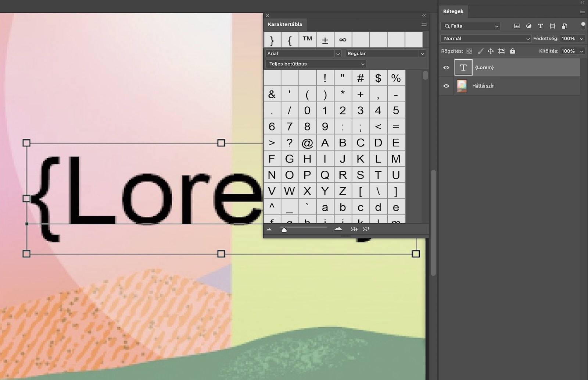Viewport: 588px width, 380px height.
Task: Insert recent plus-minus ± glyph
Action: tap(325, 40)
